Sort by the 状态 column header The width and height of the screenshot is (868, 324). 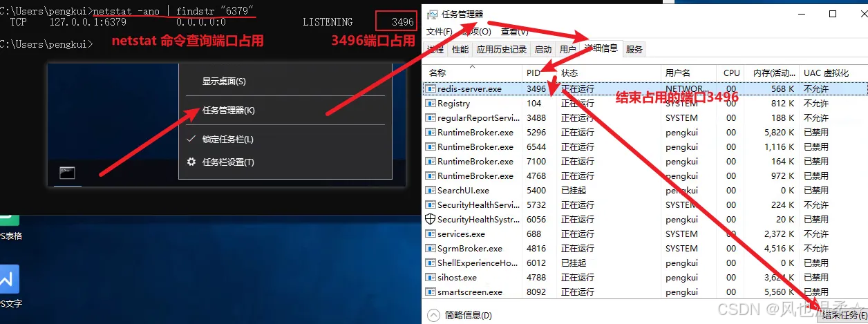(x=569, y=73)
